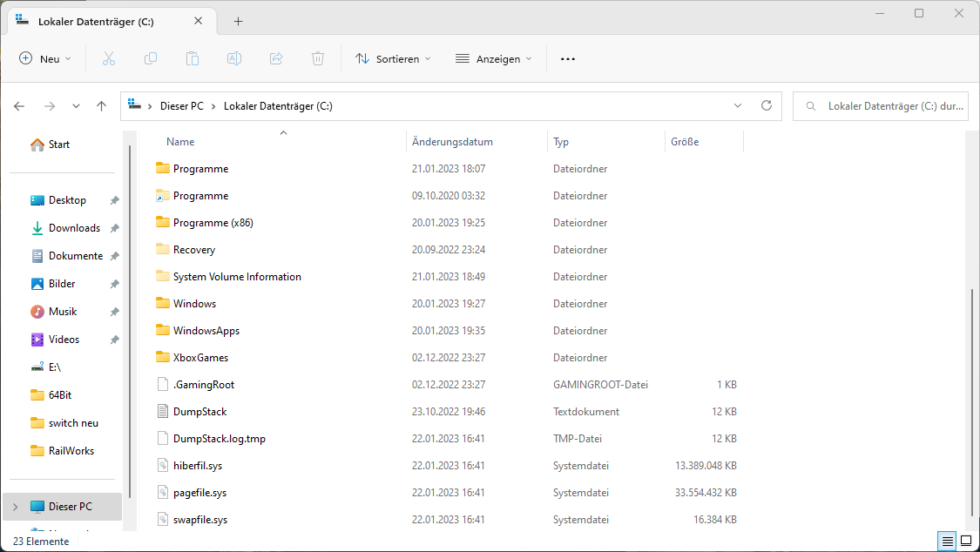Click Lokaler Datenträger (C:) breadcrumb segment

point(278,106)
